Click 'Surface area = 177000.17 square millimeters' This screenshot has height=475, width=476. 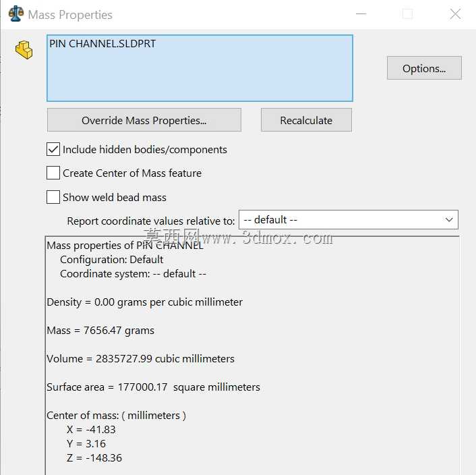point(153,387)
